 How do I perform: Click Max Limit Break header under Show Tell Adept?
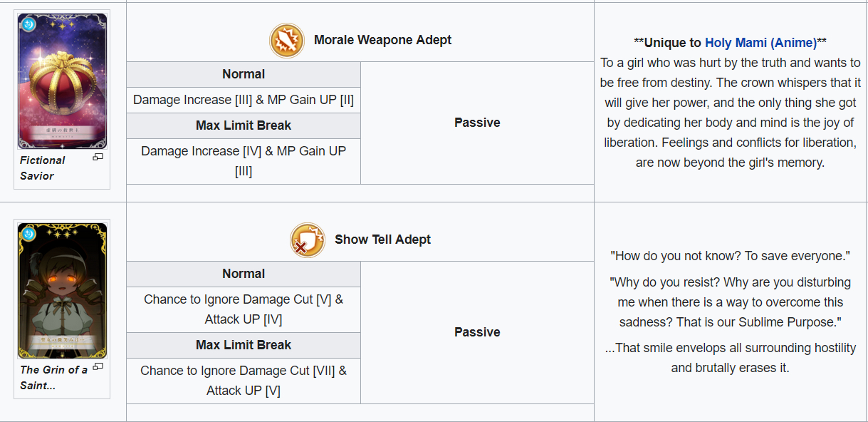(x=244, y=345)
